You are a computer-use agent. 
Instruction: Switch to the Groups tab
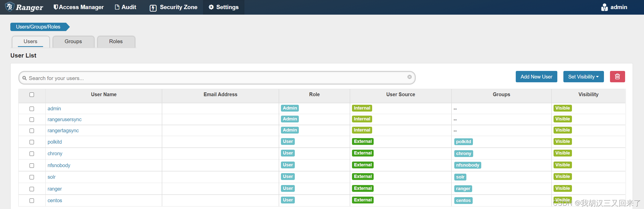(73, 41)
